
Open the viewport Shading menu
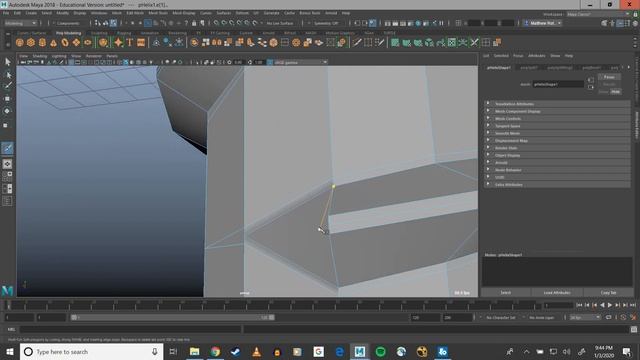pos(40,56)
